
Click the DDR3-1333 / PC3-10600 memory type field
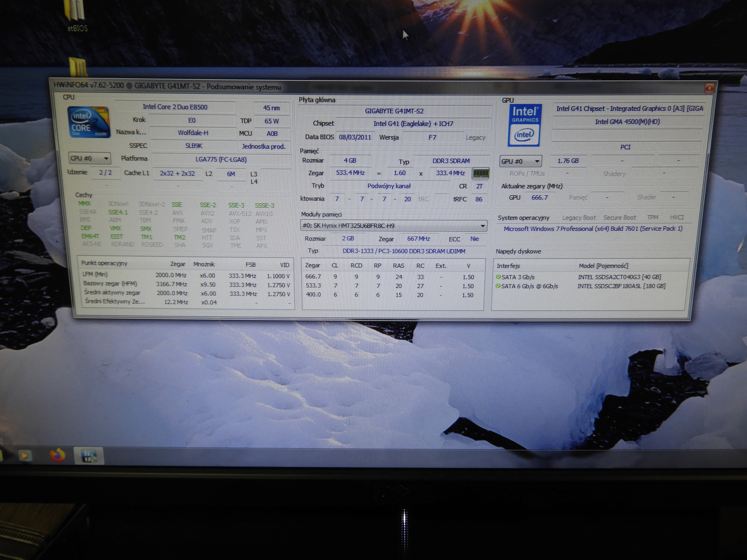coord(404,251)
